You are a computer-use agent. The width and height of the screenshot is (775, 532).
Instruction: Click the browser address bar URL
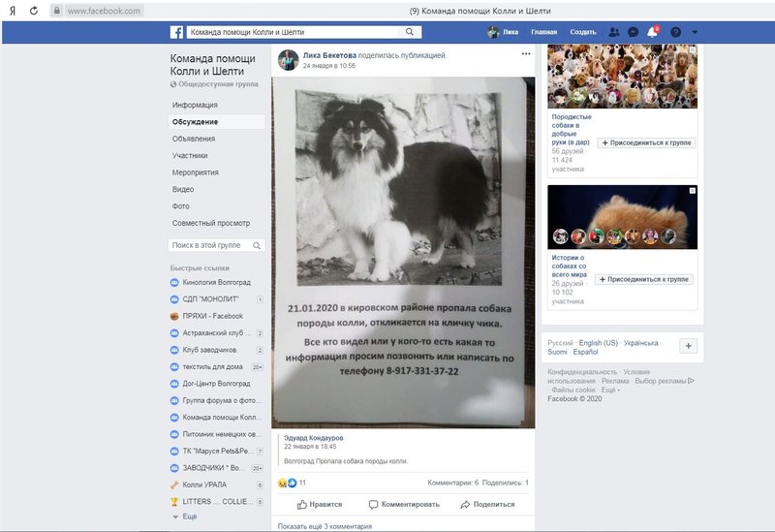tap(104, 11)
